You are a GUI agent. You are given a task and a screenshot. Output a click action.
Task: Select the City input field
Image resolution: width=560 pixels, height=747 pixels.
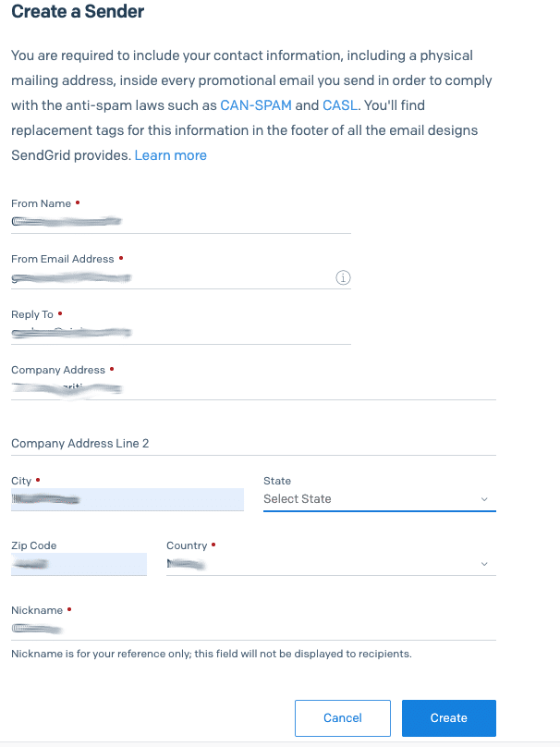pyautogui.click(x=128, y=498)
